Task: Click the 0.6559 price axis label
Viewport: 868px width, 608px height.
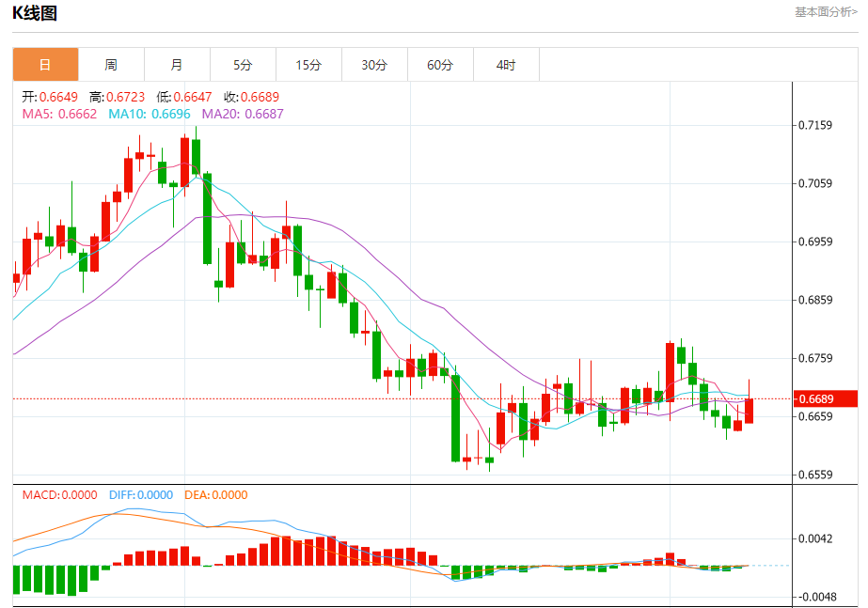Action: [x=814, y=475]
